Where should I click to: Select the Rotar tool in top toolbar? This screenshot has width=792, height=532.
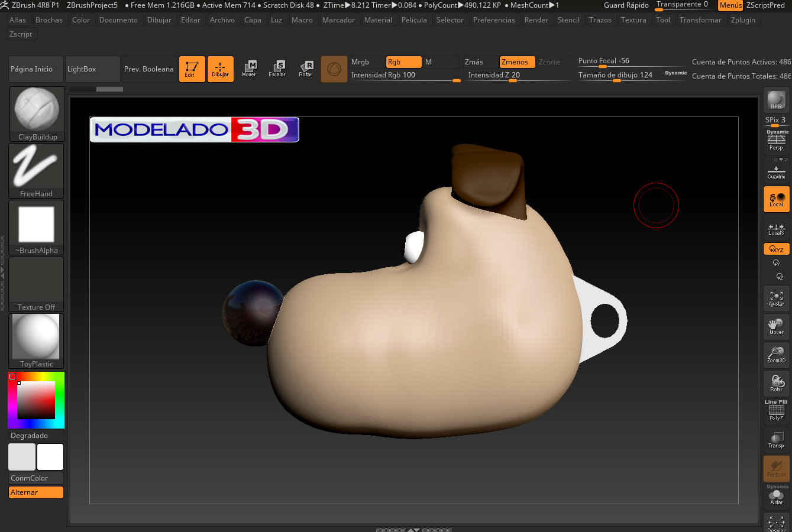[305, 69]
